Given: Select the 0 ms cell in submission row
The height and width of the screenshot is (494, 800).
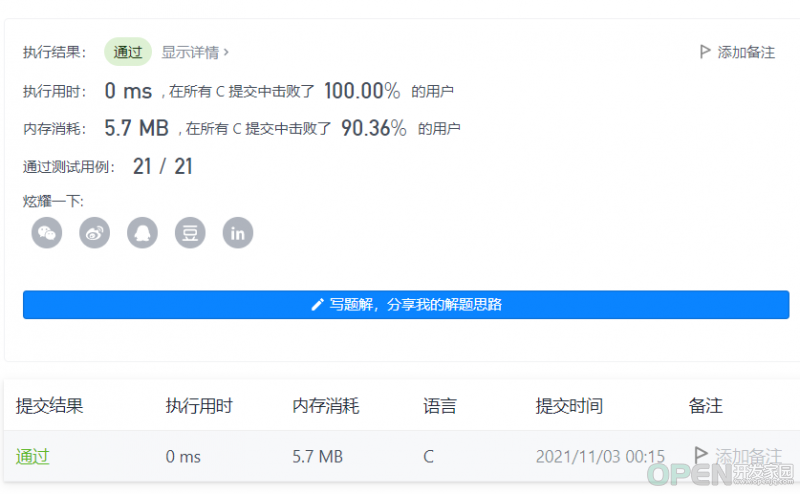Looking at the screenshot, I should pyautogui.click(x=183, y=456).
